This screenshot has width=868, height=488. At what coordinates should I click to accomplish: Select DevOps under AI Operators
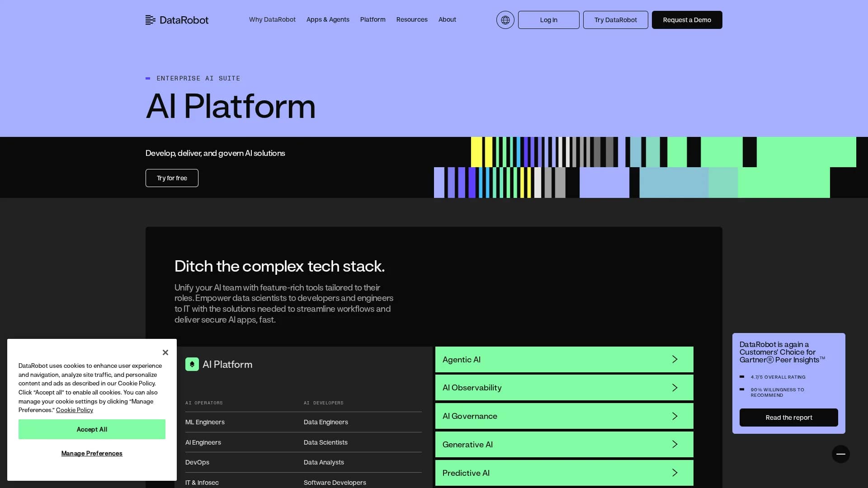click(x=197, y=462)
